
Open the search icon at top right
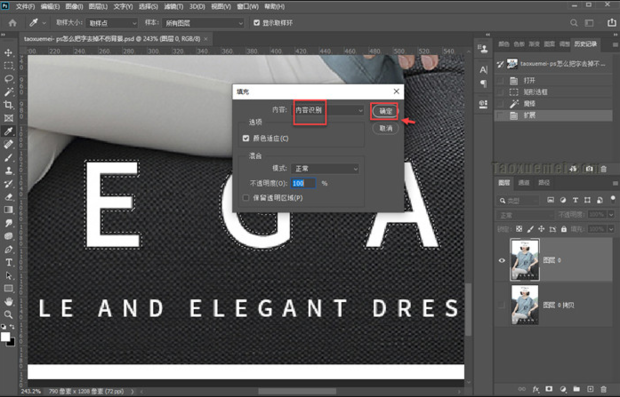[x=574, y=23]
